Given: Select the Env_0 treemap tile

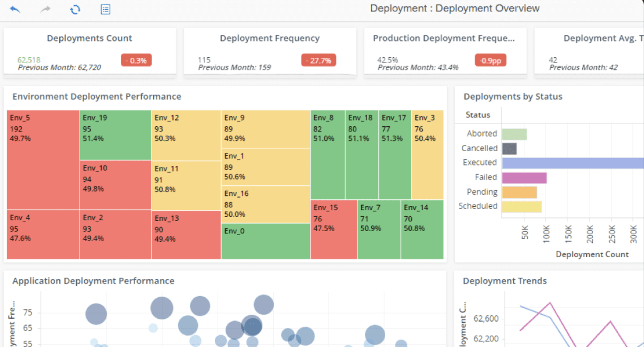Looking at the screenshot, I should (266, 241).
